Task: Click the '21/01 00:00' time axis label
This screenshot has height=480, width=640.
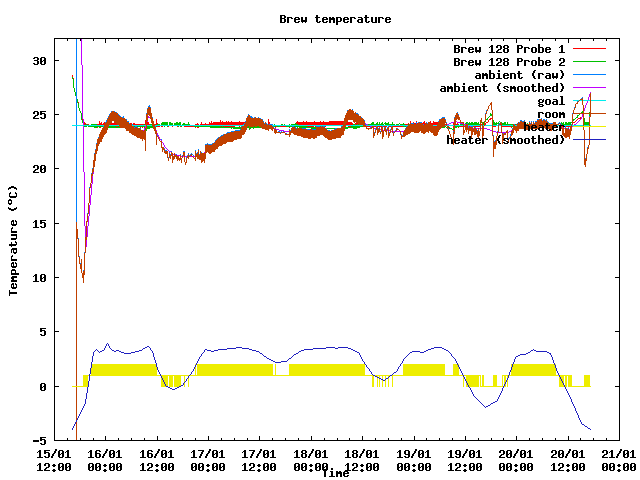Action: tap(619, 460)
